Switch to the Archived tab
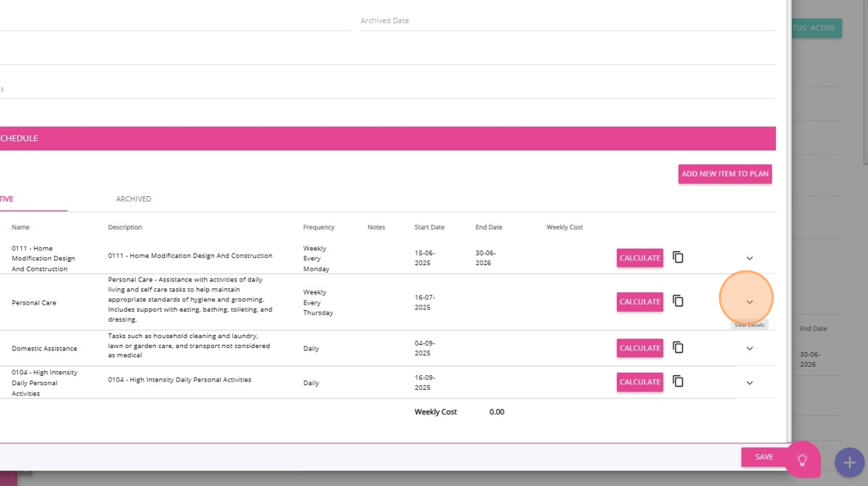Viewport: 868px width, 486px height. (x=133, y=199)
